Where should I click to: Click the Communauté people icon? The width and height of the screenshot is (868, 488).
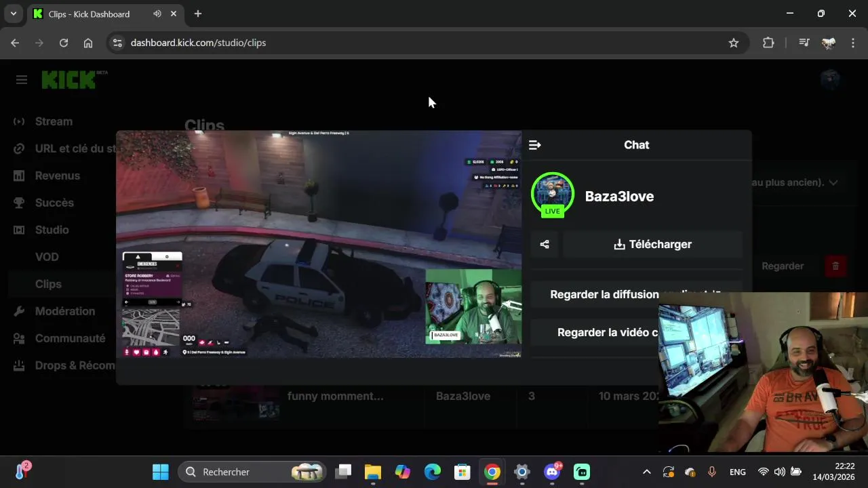pyautogui.click(x=19, y=338)
